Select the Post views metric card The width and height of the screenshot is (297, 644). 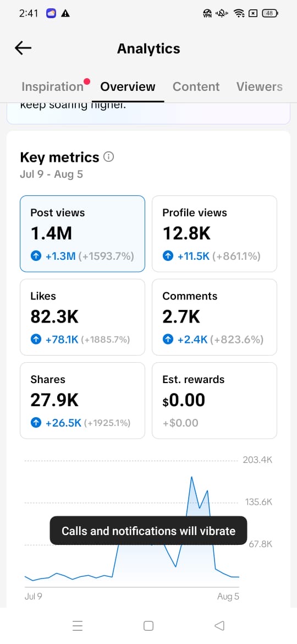(x=82, y=234)
